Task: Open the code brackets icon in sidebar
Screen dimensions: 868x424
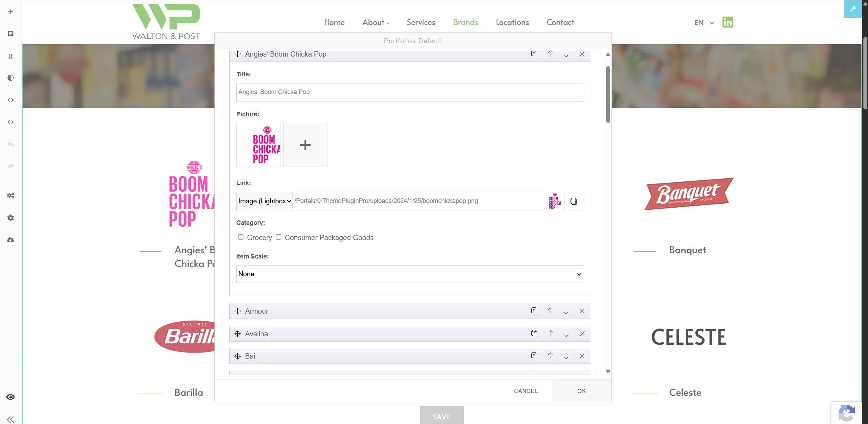Action: coord(11,100)
